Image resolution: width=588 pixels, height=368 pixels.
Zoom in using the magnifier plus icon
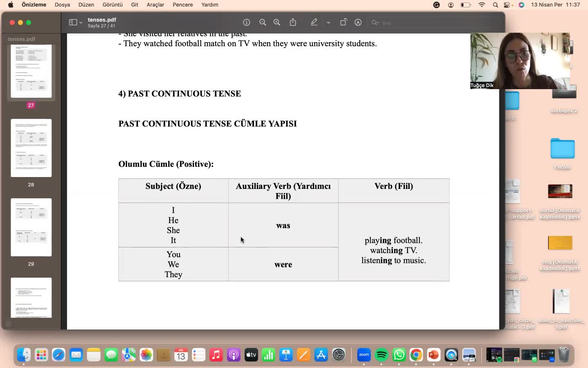277,22
